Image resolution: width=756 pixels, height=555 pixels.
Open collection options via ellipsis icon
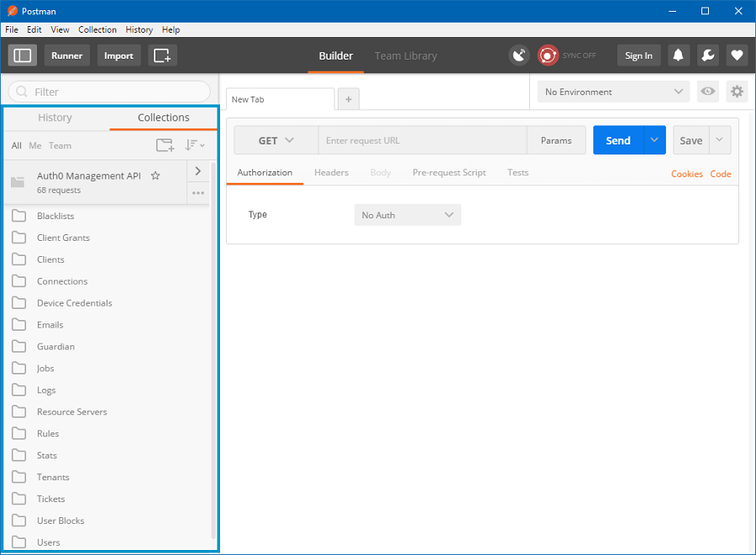pyautogui.click(x=198, y=192)
